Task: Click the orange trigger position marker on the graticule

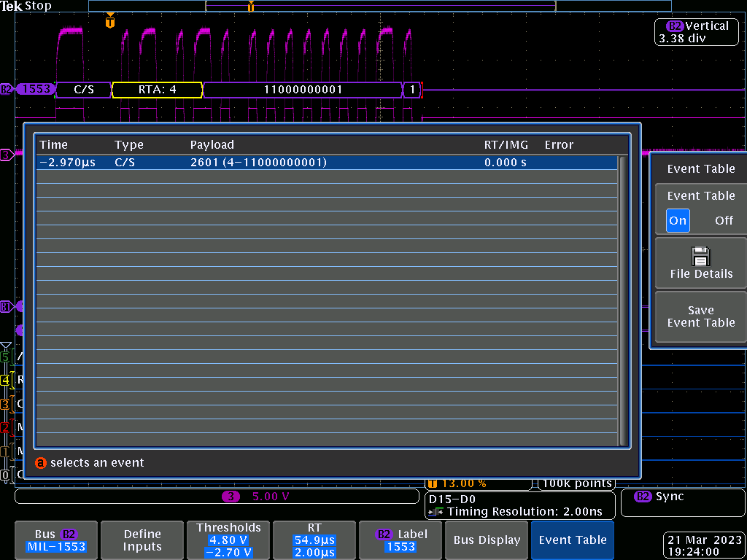Action: (x=110, y=21)
